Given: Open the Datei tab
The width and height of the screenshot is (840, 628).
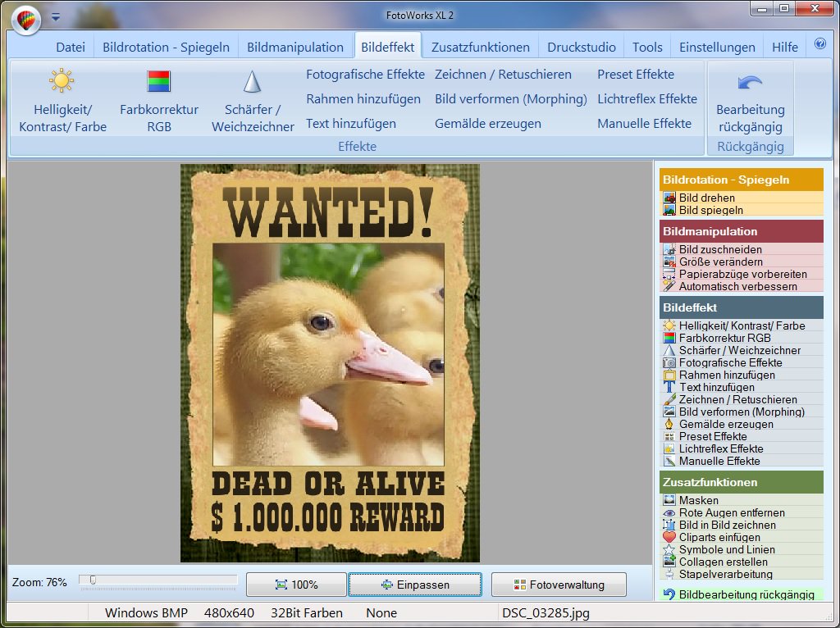Looking at the screenshot, I should pos(71,47).
